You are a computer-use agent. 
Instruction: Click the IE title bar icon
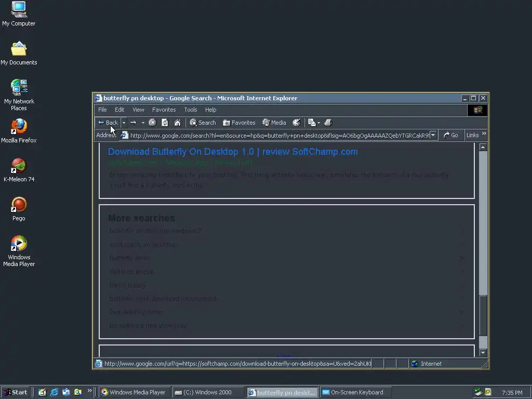(98, 98)
